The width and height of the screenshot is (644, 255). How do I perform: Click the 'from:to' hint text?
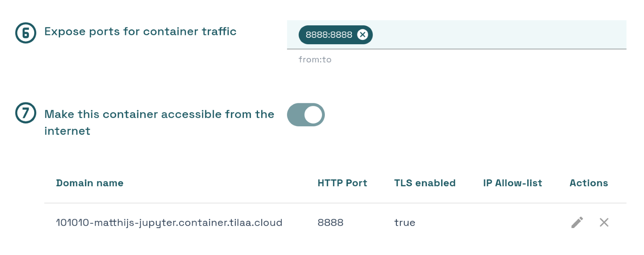pos(315,60)
